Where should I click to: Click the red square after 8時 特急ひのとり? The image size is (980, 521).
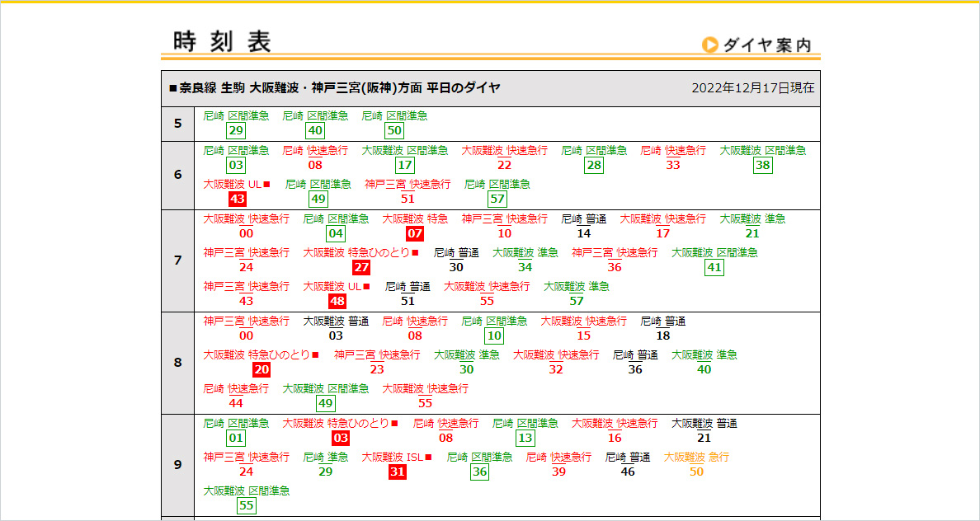tap(315, 355)
